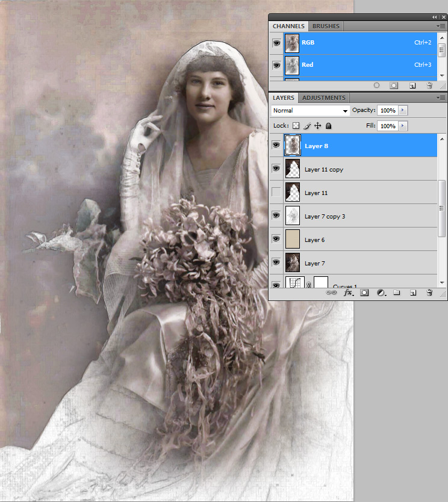
Task: Click Layers panel scrollbar thumb
Action: coord(442,208)
